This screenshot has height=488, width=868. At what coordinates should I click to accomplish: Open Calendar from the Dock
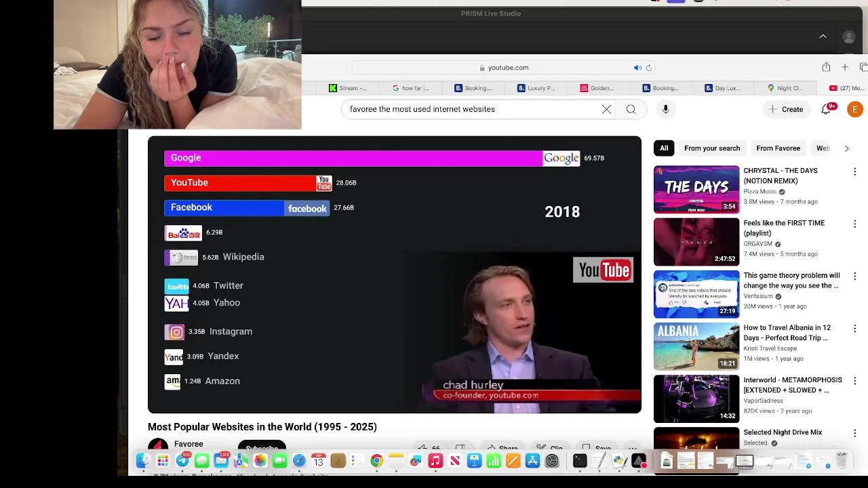(x=318, y=462)
